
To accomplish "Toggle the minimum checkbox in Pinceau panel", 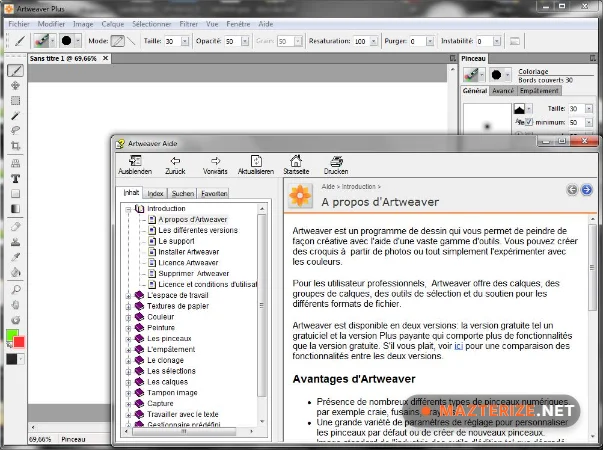I will 529,122.
